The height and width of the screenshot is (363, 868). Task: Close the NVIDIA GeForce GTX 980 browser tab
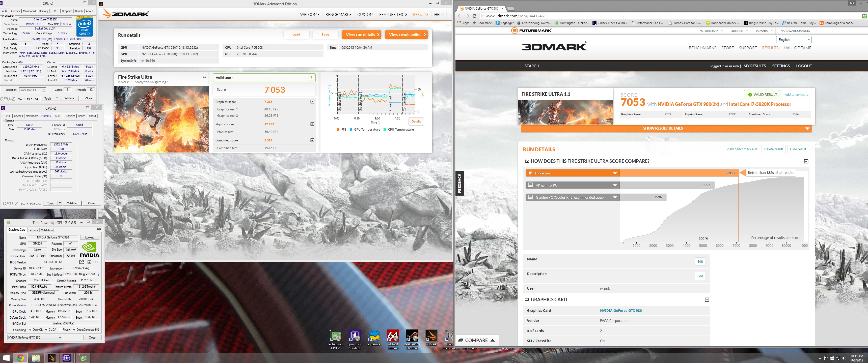(x=502, y=8)
